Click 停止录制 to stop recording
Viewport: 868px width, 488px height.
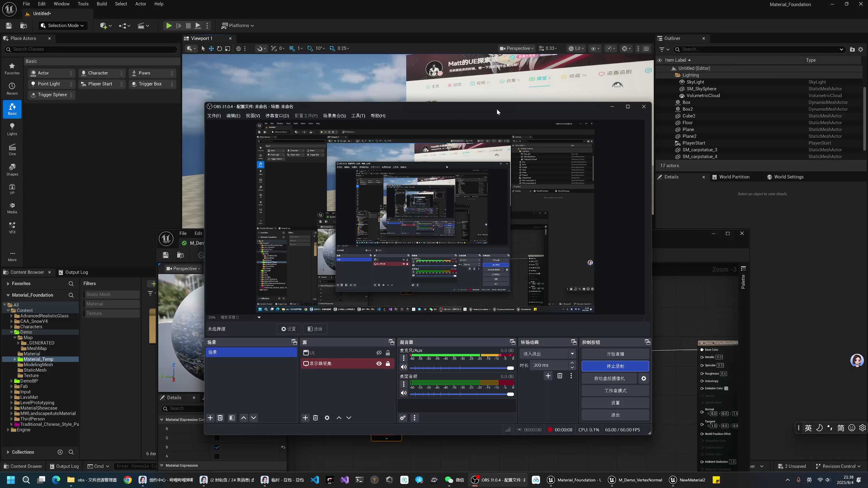click(615, 366)
